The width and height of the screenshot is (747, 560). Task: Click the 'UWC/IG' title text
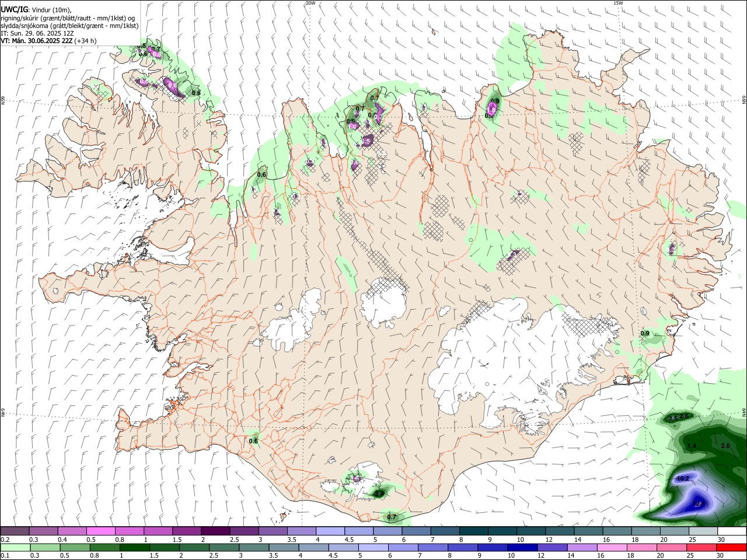pyautogui.click(x=14, y=9)
